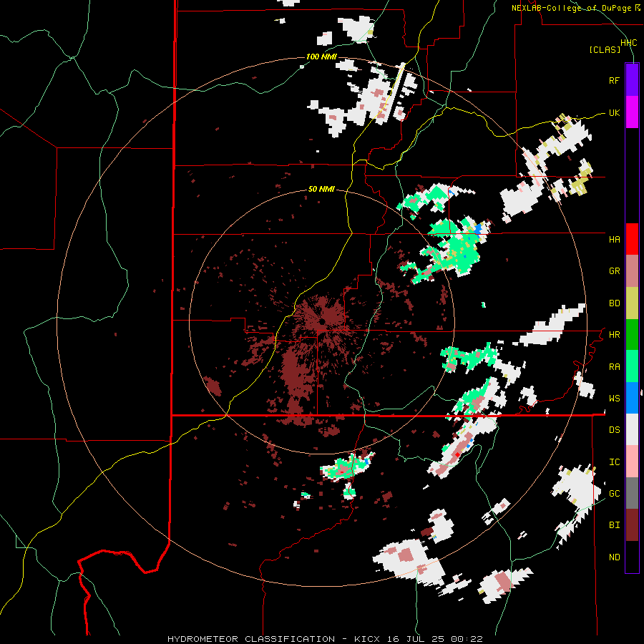This screenshot has height=644, width=644.
Task: Select the GC gray legend swatch
Action: [632, 493]
